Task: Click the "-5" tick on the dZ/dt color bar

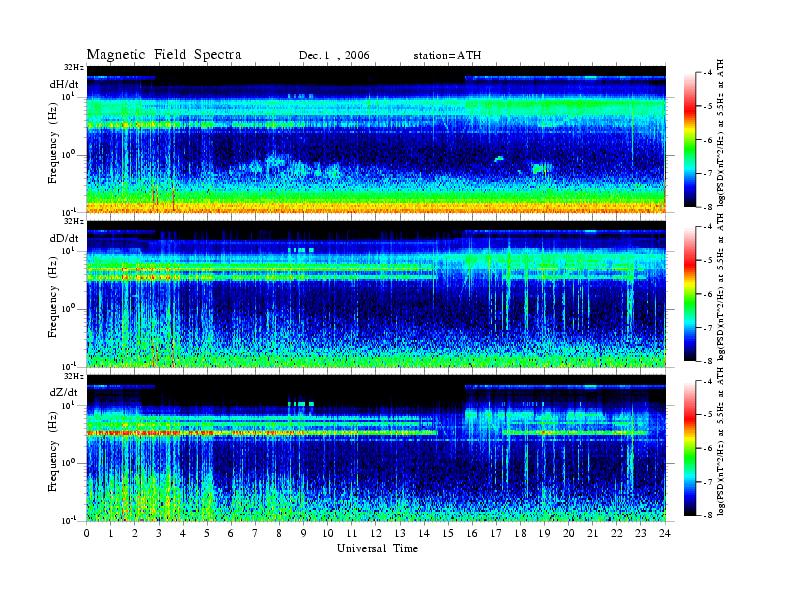Action: coord(708,414)
